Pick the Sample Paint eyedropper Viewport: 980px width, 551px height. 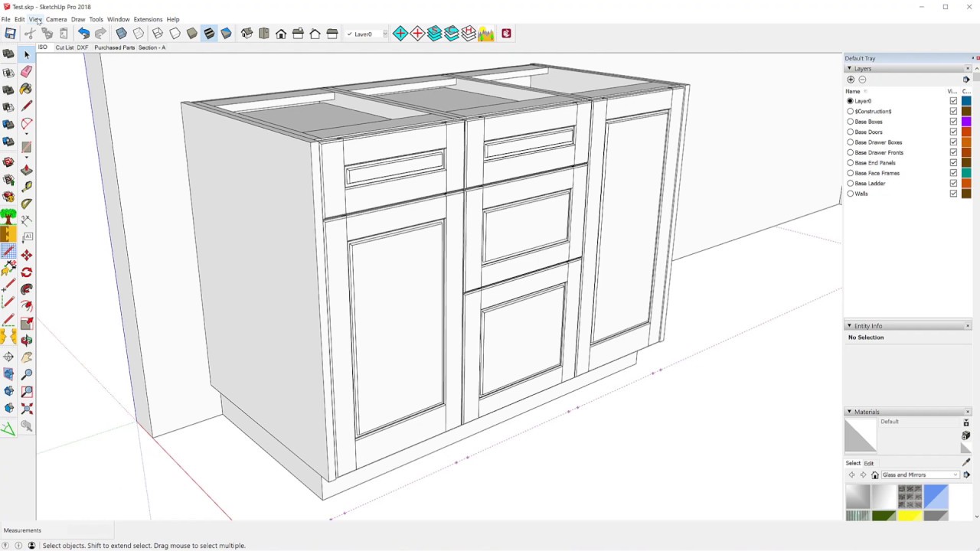point(965,463)
